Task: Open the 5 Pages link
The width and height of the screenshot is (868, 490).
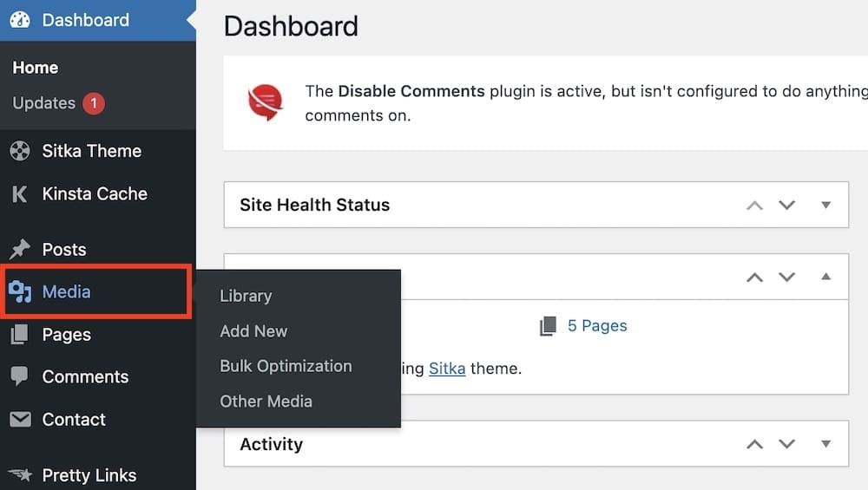Action: point(597,326)
